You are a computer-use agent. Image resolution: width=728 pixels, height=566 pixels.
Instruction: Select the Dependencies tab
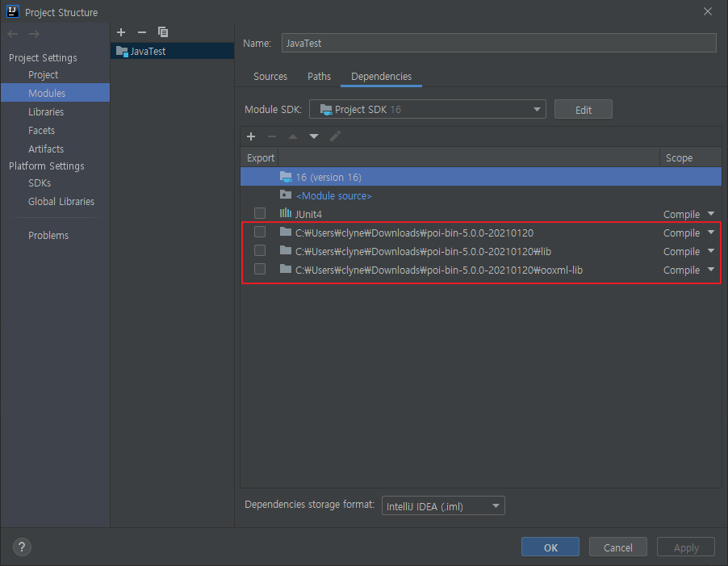pos(381,77)
